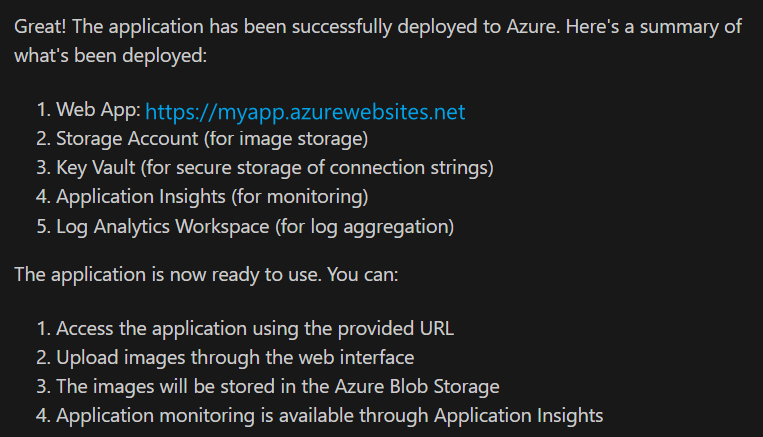
Task: Click the 'Web App:' list label
Action: [x=98, y=110]
